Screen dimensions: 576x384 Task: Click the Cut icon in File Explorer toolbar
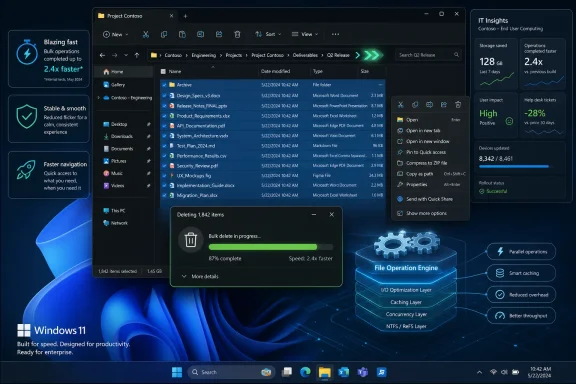tap(146, 34)
